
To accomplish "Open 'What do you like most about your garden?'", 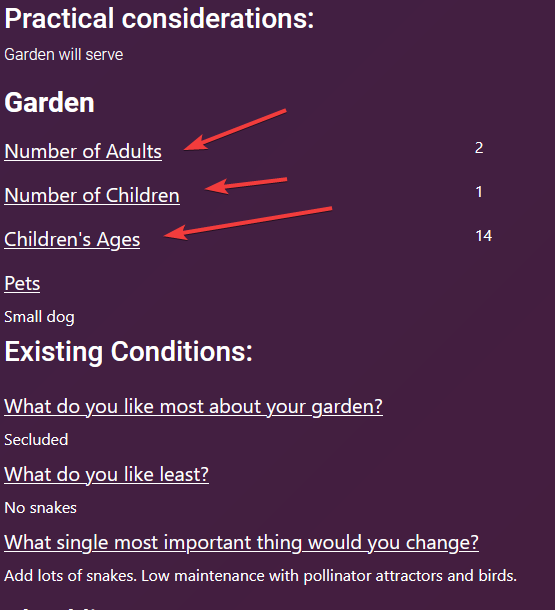I will pos(193,407).
